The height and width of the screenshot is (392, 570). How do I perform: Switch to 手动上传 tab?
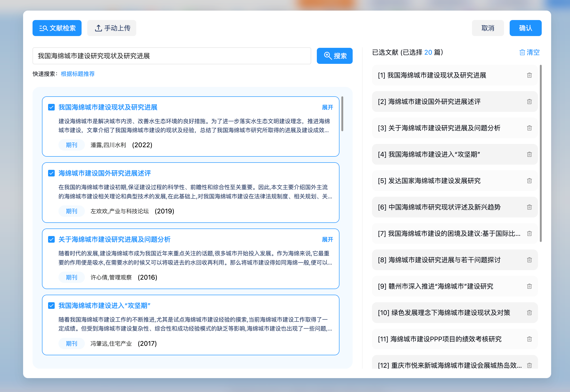tap(112, 28)
